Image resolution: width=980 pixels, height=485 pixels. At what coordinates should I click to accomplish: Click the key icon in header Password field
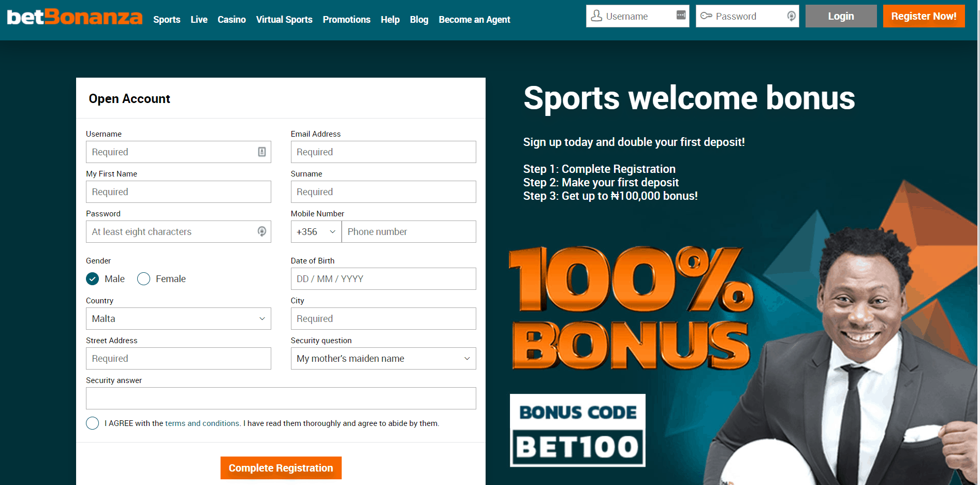[x=706, y=16]
